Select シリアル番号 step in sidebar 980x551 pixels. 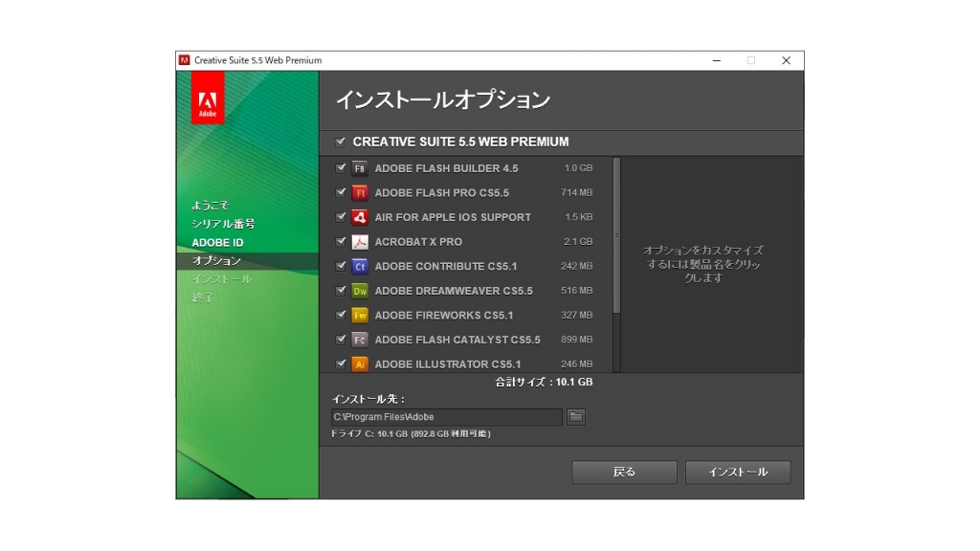[223, 224]
